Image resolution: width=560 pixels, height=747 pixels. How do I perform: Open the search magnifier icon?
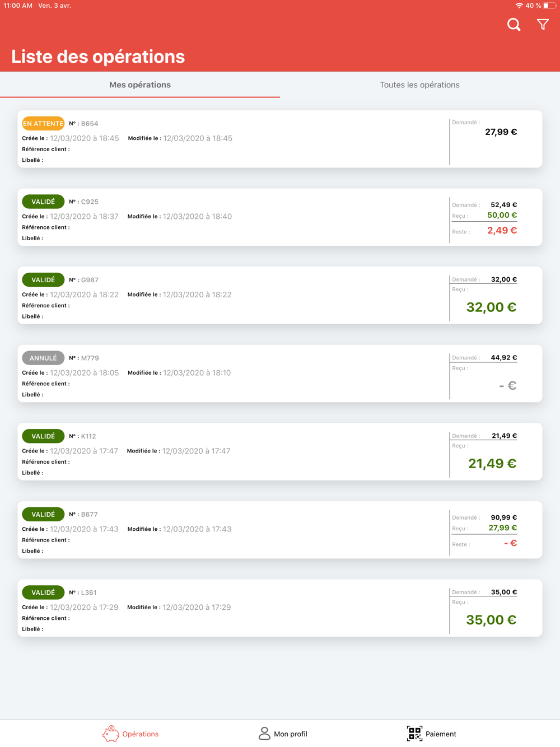click(x=514, y=25)
